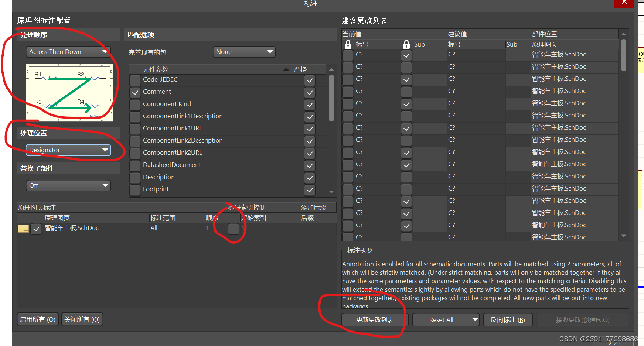Open the 完善现有的包 None dropdown
The height and width of the screenshot is (346, 644).
244,52
